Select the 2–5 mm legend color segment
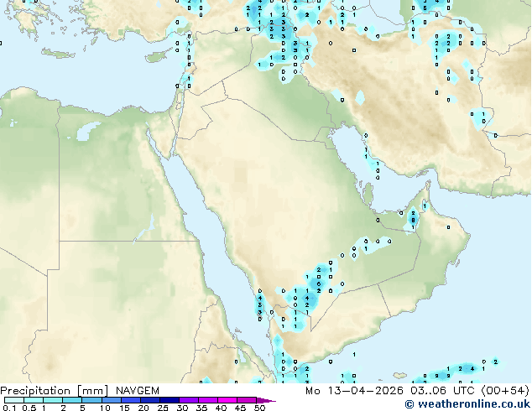The height and width of the screenshot is (411, 532). click(x=72, y=400)
